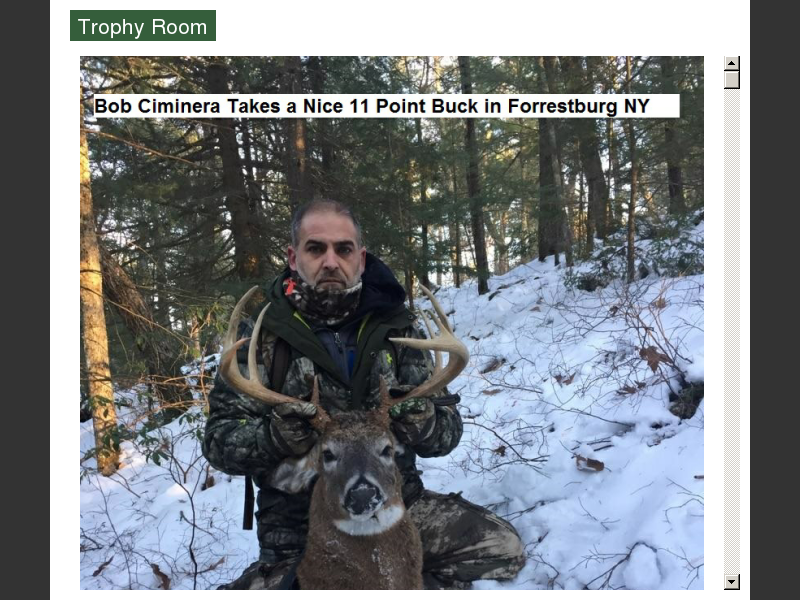Click the snowy hillside right of hunter
Viewport: 800px width, 600px height.
[x=587, y=408]
